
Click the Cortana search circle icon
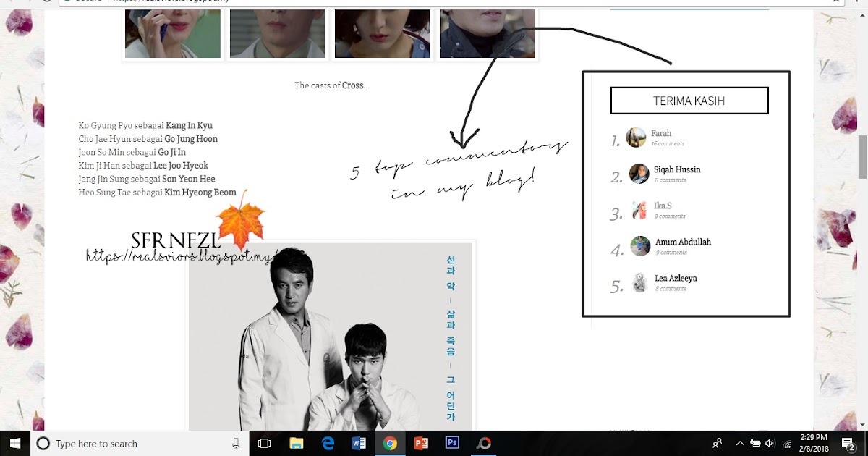(x=43, y=444)
